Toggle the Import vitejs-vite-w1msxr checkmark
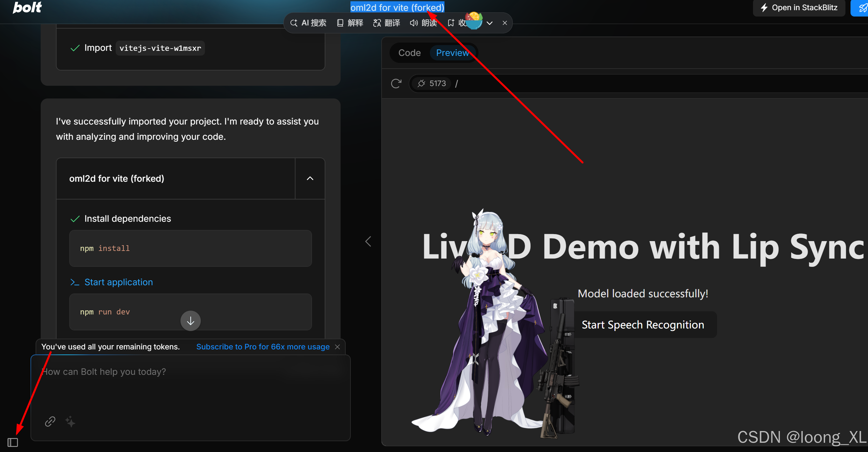Viewport: 868px width, 452px height. (75, 48)
